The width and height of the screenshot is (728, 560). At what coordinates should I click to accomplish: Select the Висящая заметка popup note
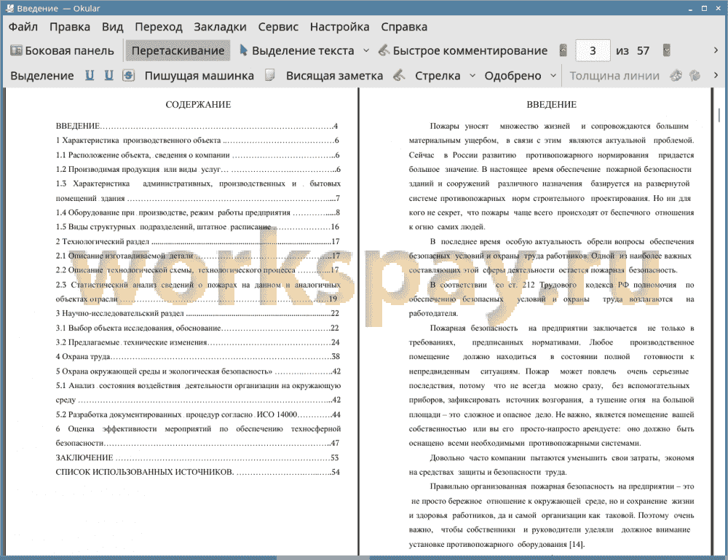tap(334, 76)
